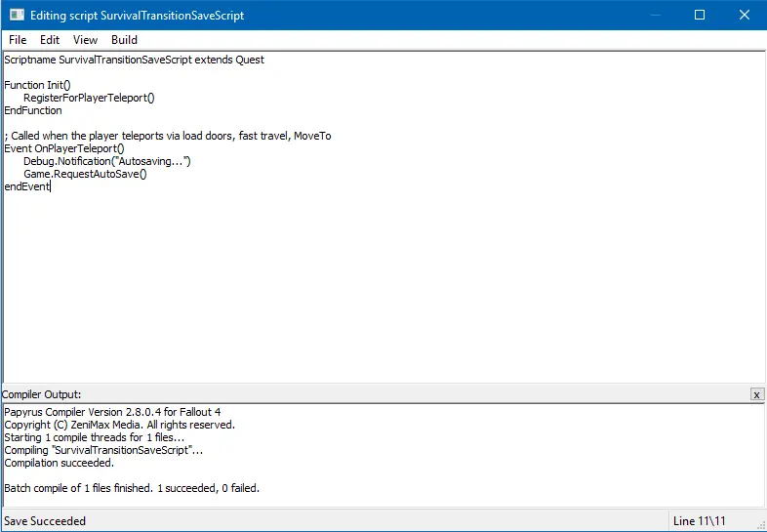Close the script editing window
Screen dimensions: 767x532
[744, 16]
